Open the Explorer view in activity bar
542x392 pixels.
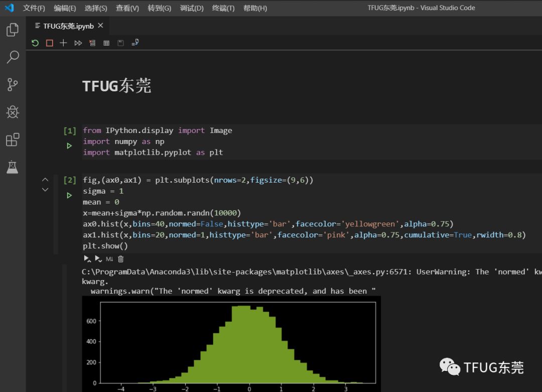coord(13,30)
